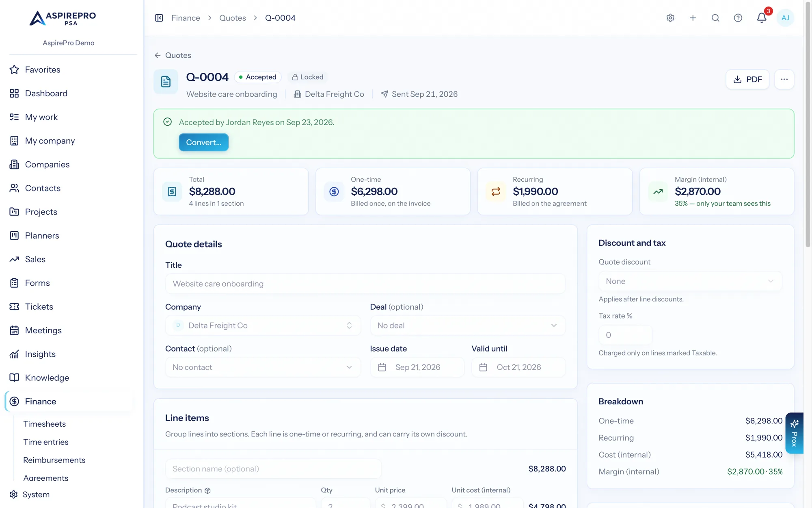The width and height of the screenshot is (812, 508).
Task: Click the Accepted status badge
Action: click(258, 77)
